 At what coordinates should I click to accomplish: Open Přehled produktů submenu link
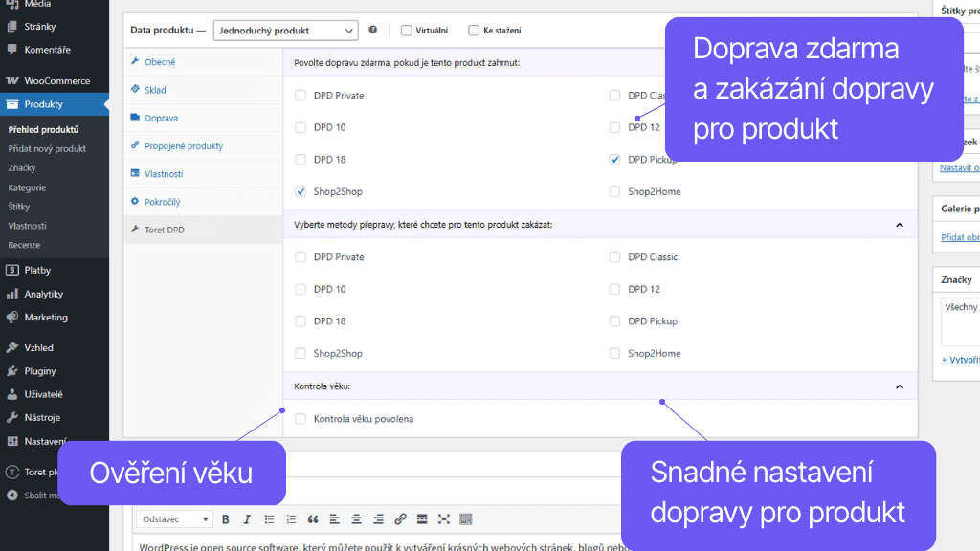tap(43, 129)
